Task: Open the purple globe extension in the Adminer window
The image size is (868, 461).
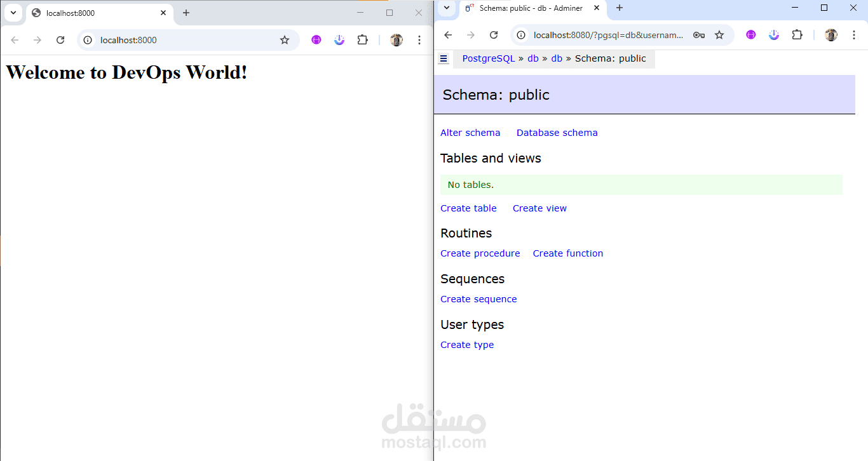Action: 751,35
